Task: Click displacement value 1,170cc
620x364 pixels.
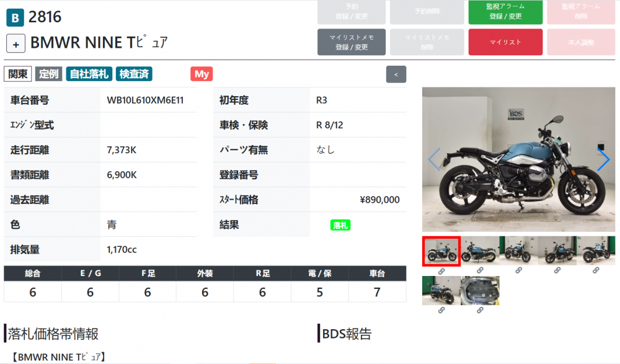Action: (x=122, y=250)
